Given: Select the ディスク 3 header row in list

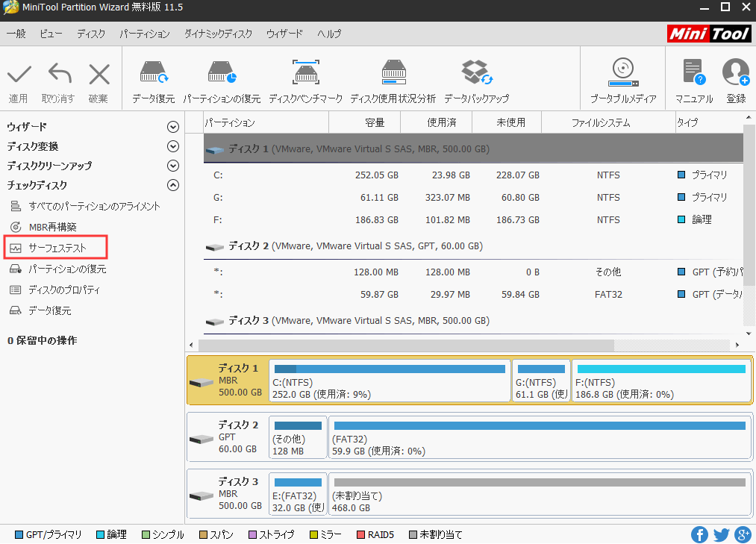Looking at the screenshot, I should click(473, 321).
